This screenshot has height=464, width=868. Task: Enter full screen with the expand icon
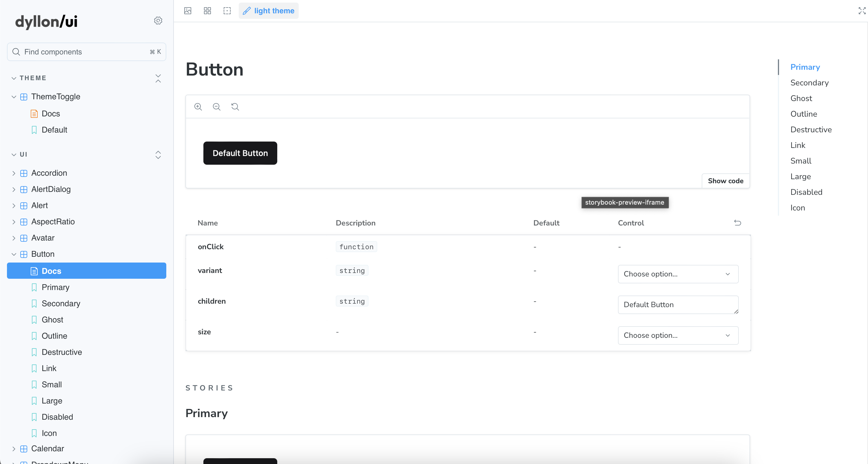[x=862, y=11]
